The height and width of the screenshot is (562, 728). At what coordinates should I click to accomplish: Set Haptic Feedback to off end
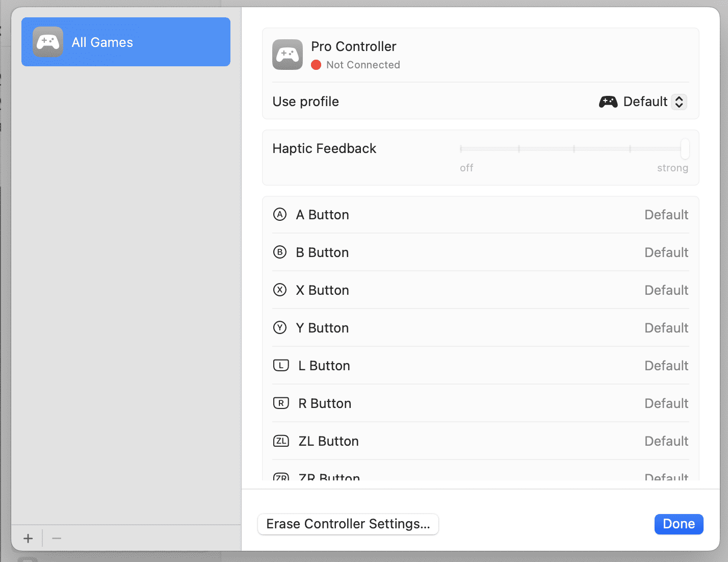click(461, 149)
